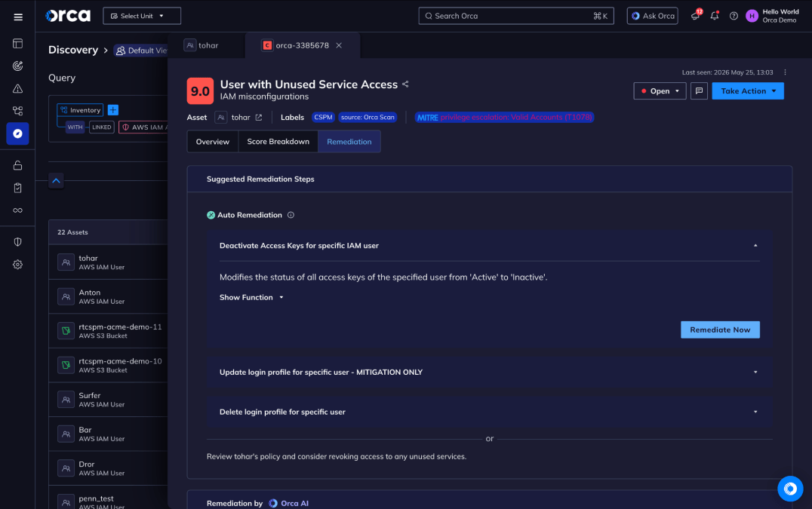The height and width of the screenshot is (509, 812).
Task: Click the AWS IAM query chip
Action: pos(143,127)
